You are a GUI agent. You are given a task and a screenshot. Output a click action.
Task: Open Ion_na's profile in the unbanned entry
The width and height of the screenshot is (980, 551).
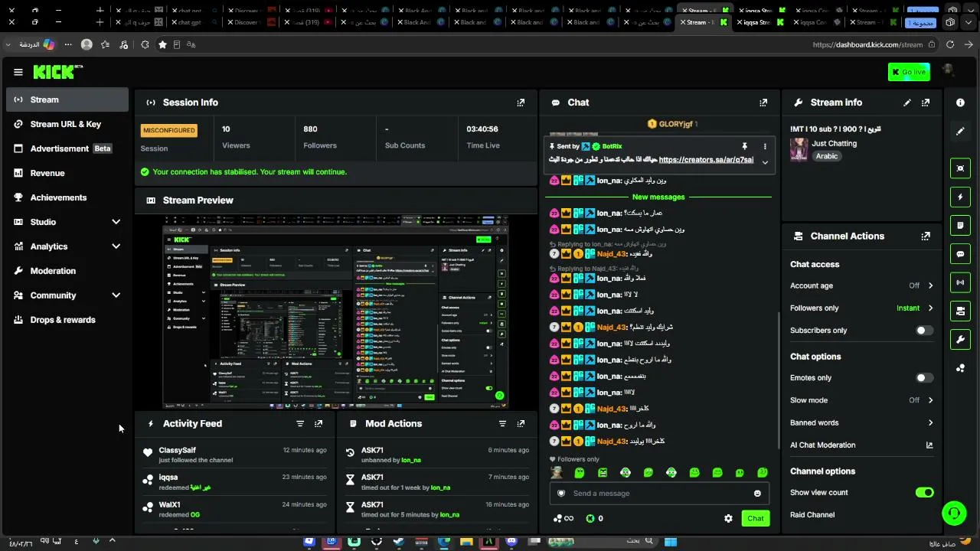[x=411, y=460]
